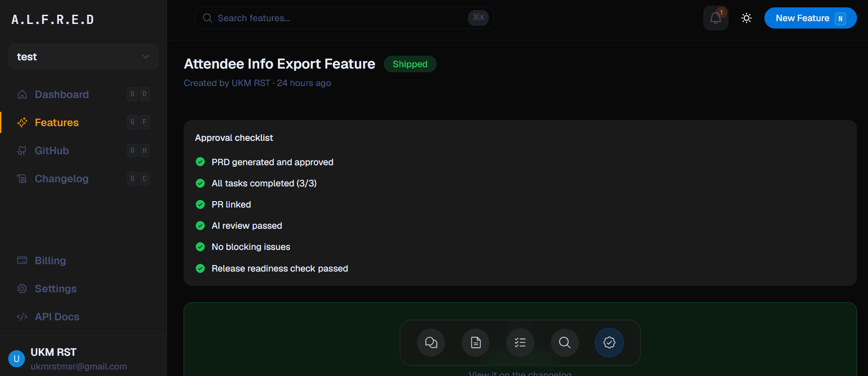This screenshot has height=376, width=868.
Task: Select the document PRD step icon
Action: [x=476, y=342]
